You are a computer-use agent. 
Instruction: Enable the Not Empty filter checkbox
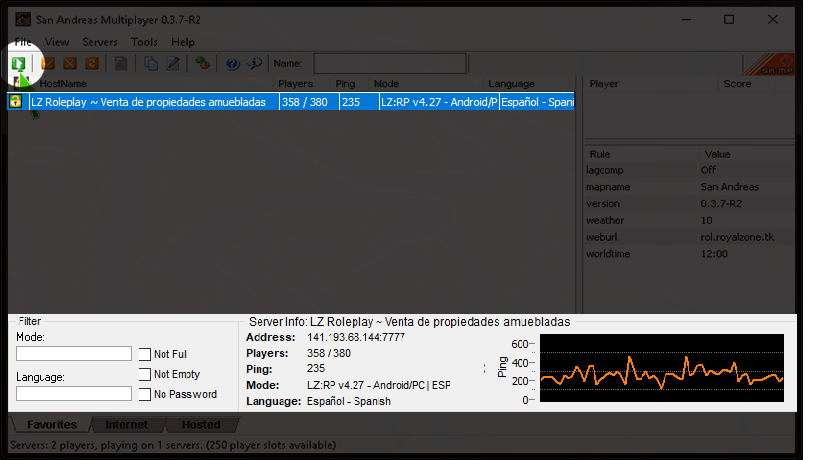tap(145, 375)
